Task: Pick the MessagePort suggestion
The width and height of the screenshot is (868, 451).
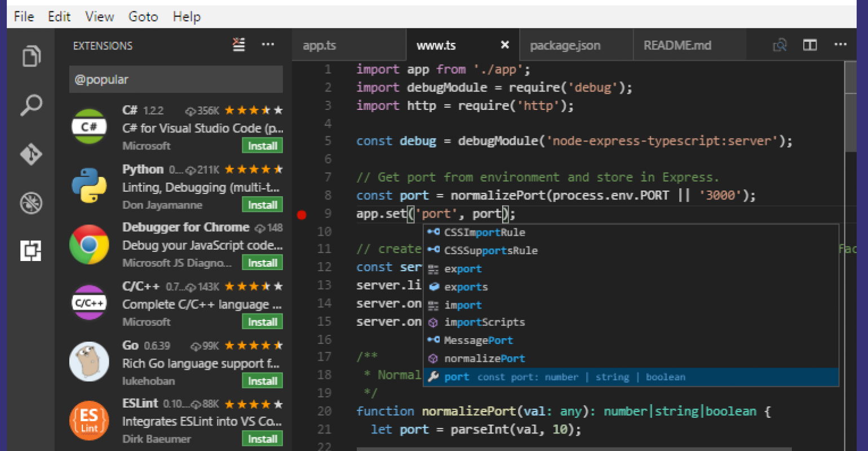Action: coord(631,341)
